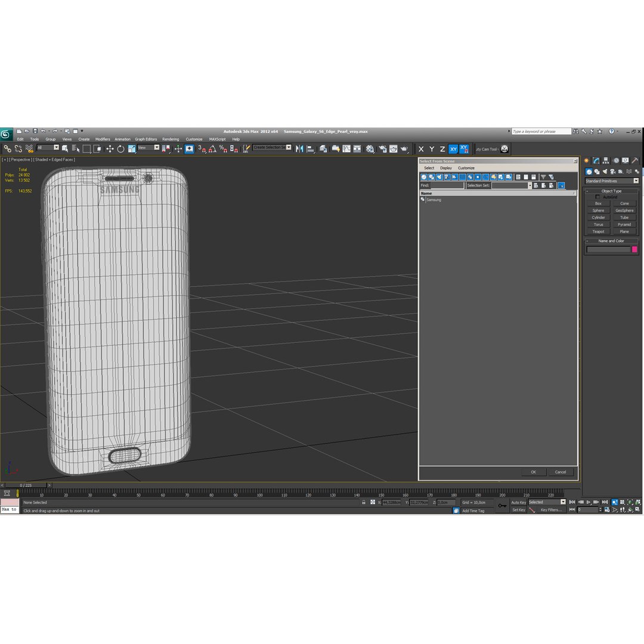Screen dimensions: 644x644
Task: Open Render Setup icon
Action: coord(382,148)
